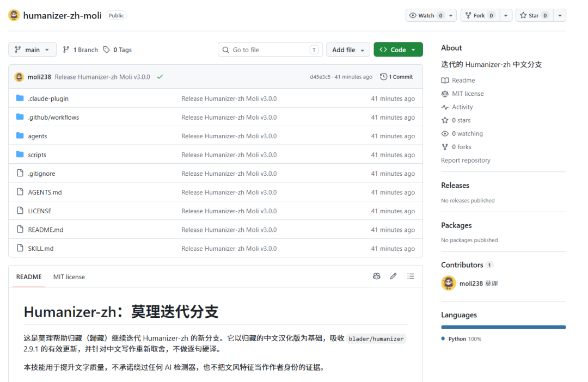Click the star icon beside 0 stars
Image resolution: width=588 pixels, height=382 pixels.
[x=445, y=120]
